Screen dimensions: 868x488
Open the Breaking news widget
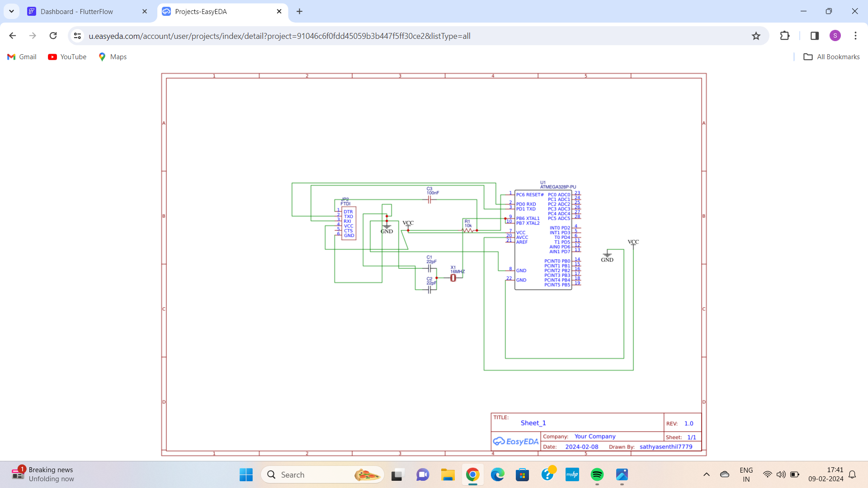tap(43, 474)
